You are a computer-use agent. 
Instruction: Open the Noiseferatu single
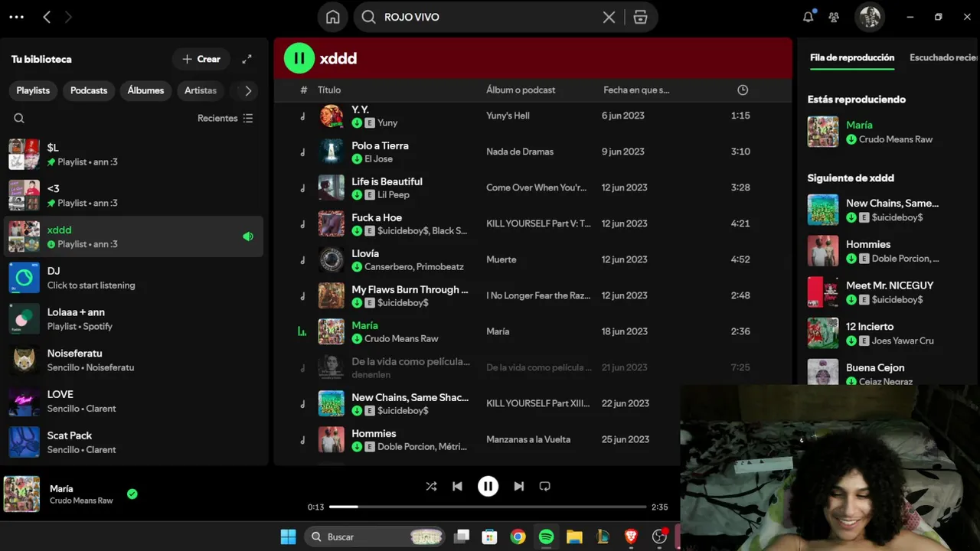pos(134,360)
